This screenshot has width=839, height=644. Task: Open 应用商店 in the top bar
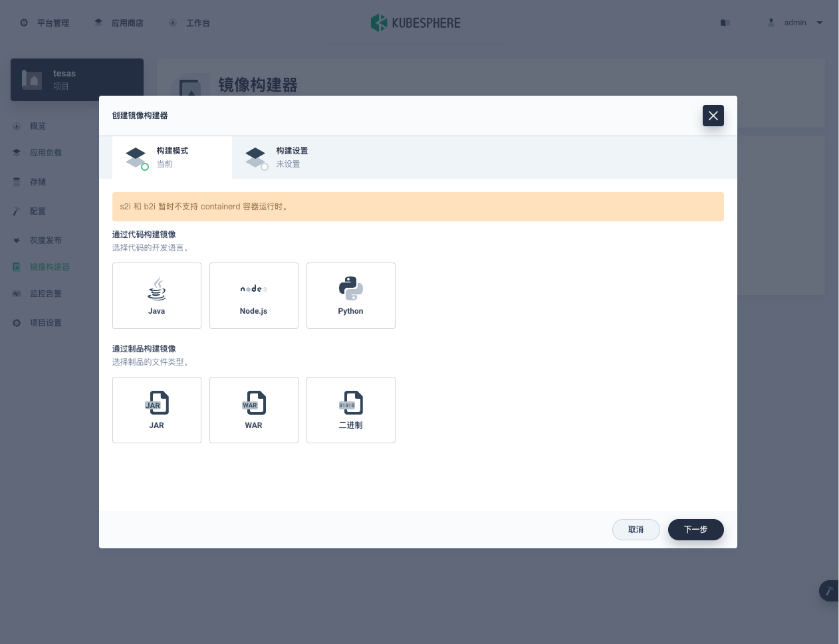tap(119, 23)
